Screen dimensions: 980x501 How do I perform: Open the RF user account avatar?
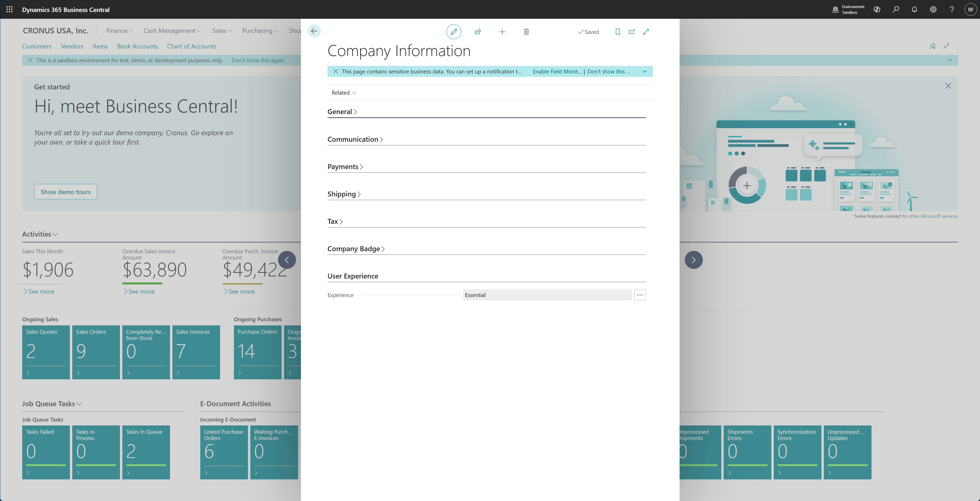tap(971, 9)
